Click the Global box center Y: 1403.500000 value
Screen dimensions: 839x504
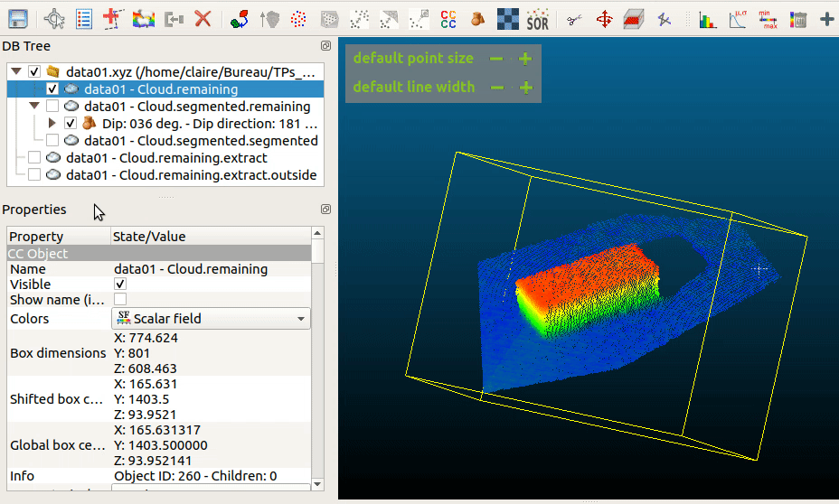161,445
